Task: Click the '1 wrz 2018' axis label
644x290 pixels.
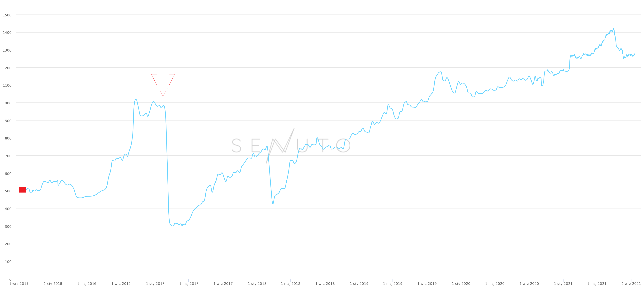Action: pos(325,284)
